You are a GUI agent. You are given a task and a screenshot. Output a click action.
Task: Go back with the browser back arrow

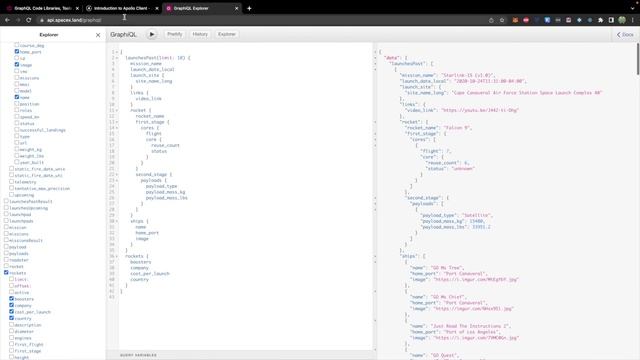[7, 20]
